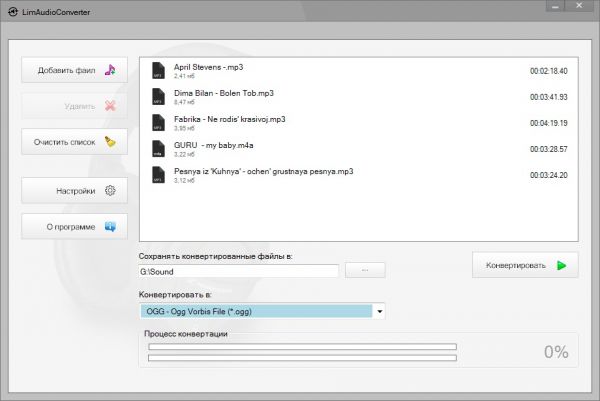Open О программе about dialog
600x401 pixels.
tap(75, 227)
